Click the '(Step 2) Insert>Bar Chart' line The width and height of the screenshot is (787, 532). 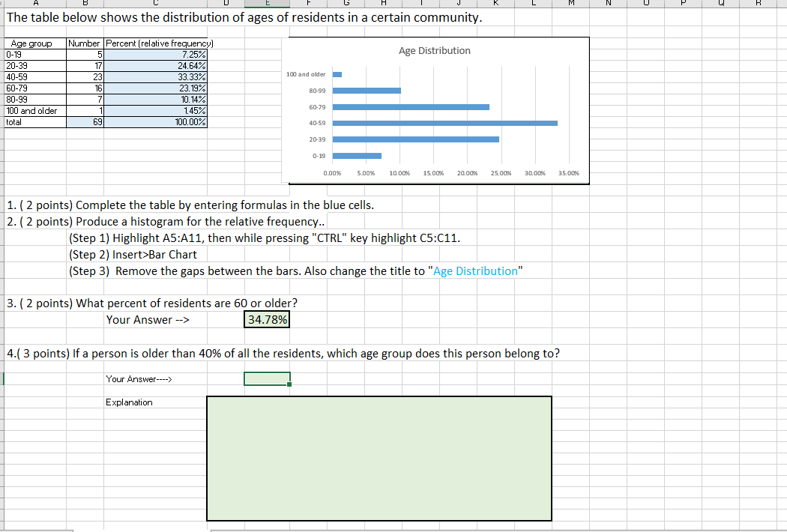pyautogui.click(x=133, y=255)
